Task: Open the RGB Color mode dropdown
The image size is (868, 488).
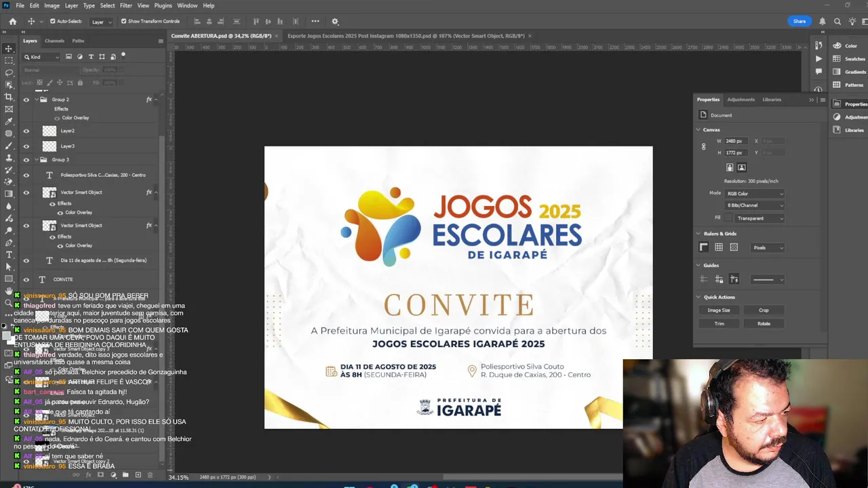Action: point(755,194)
